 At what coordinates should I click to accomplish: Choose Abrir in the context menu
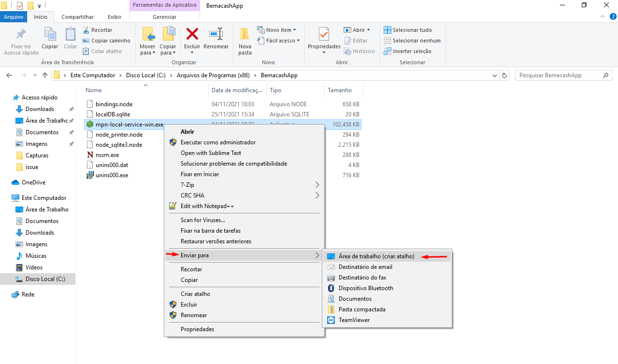pyautogui.click(x=244, y=132)
